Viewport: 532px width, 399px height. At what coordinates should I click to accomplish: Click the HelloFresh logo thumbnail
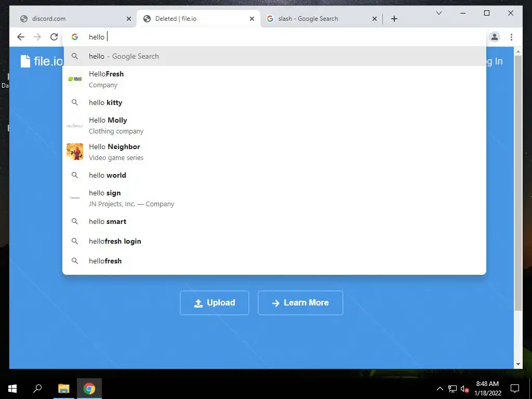pyautogui.click(x=75, y=79)
